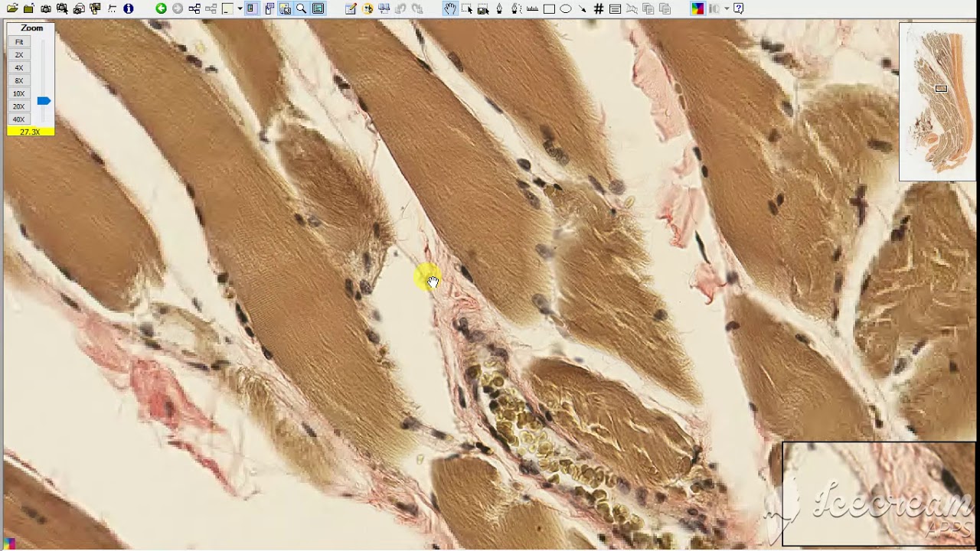Click the Fit zoom button
Image resolution: width=980 pixels, height=551 pixels.
point(19,42)
